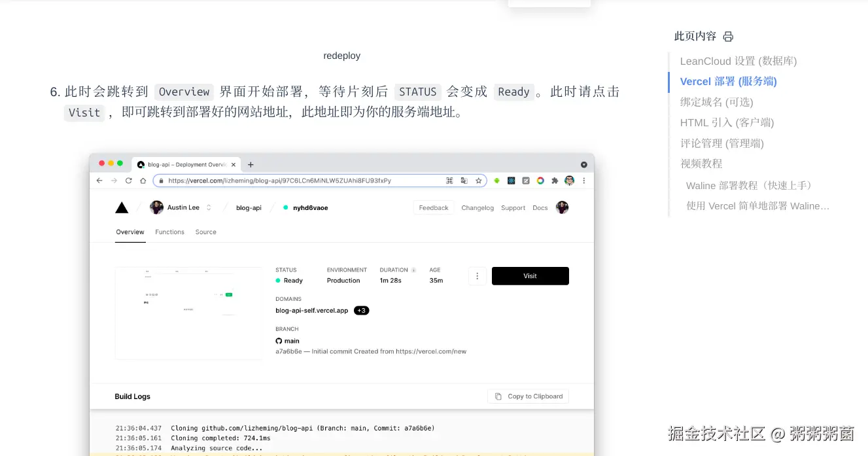
Task: Close the blog-api browser tab
Action: tap(234, 165)
